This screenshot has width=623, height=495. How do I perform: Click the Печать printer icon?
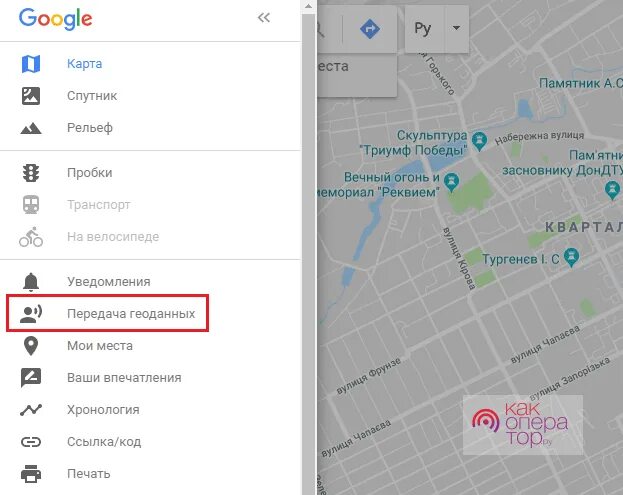point(31,474)
